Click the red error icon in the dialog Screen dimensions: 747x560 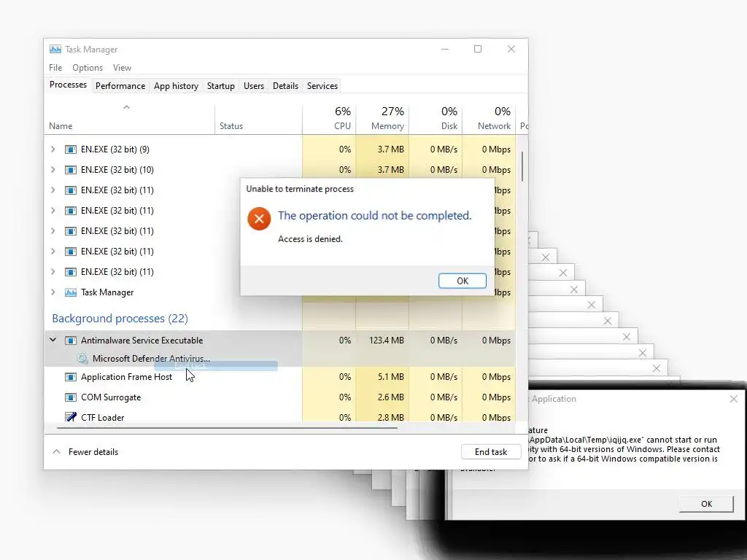point(259,219)
